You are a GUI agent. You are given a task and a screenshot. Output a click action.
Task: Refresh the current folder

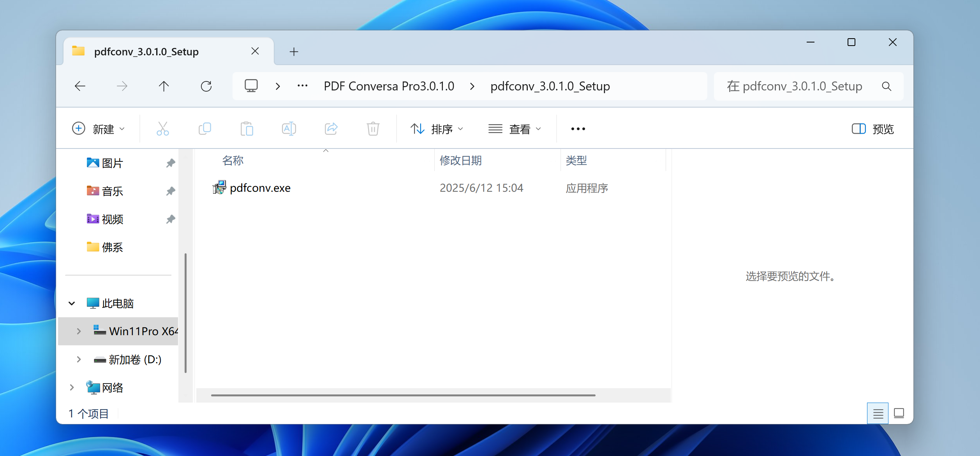(206, 86)
